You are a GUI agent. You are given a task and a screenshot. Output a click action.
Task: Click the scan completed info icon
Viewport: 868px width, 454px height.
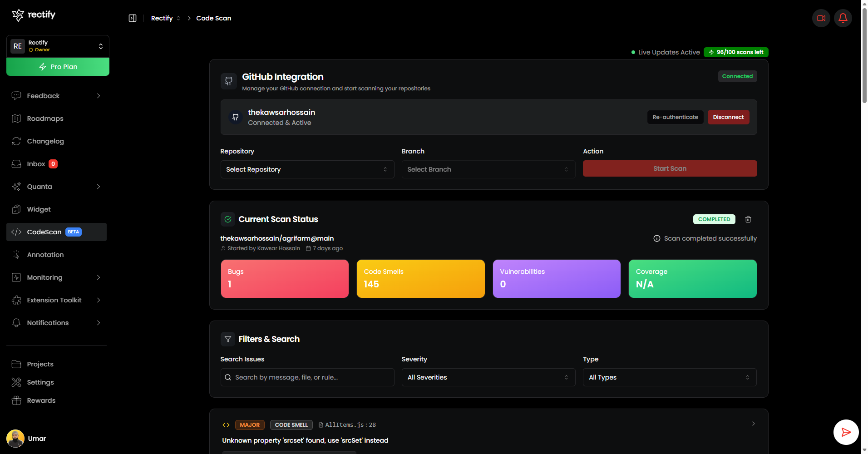657,238
